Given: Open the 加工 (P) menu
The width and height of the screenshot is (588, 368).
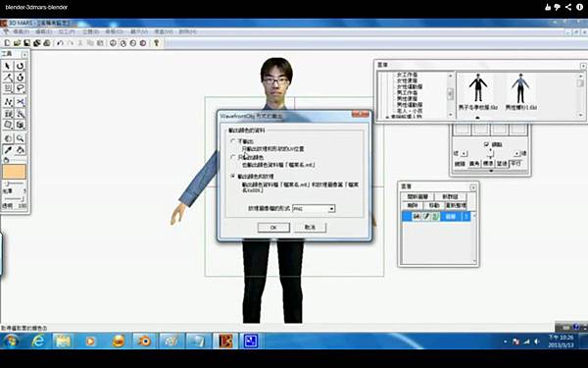Looking at the screenshot, I should point(67,32).
